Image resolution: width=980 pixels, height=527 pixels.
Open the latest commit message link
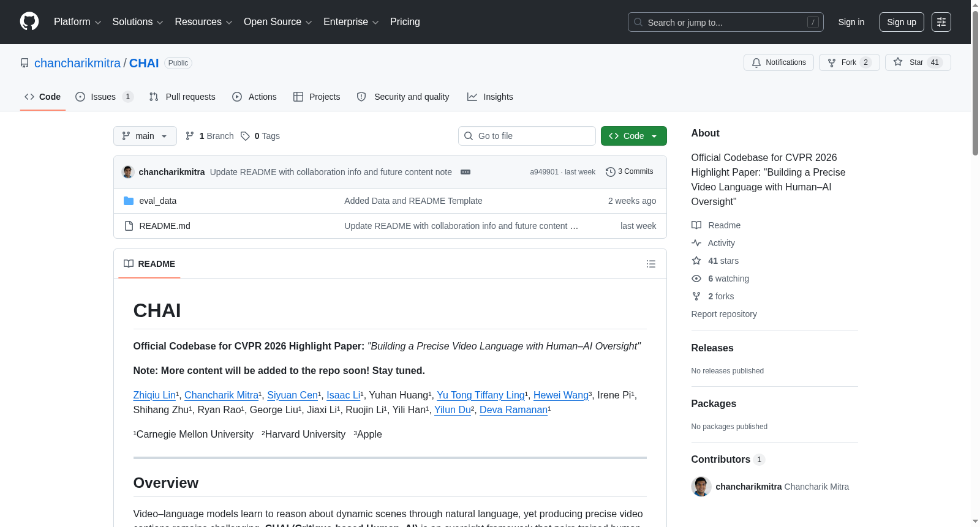point(331,172)
